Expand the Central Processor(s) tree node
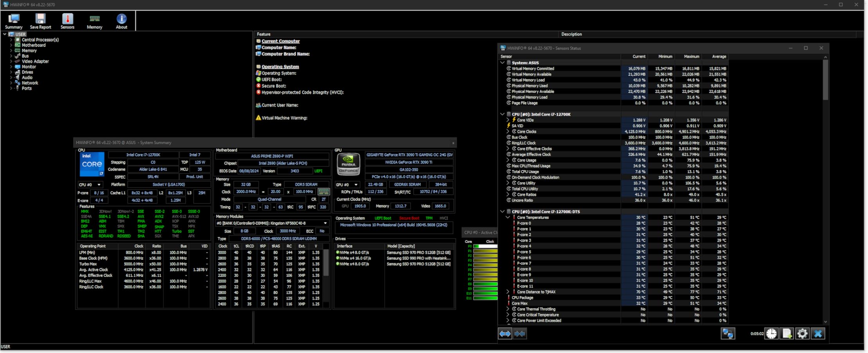The width and height of the screenshot is (868, 353). [11, 40]
